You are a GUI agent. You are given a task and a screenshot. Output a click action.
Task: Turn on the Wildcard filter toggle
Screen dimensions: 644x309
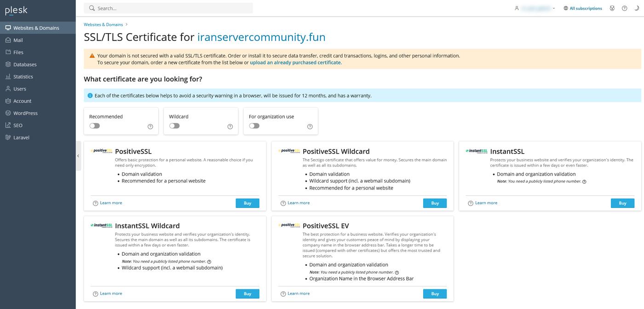click(x=174, y=126)
